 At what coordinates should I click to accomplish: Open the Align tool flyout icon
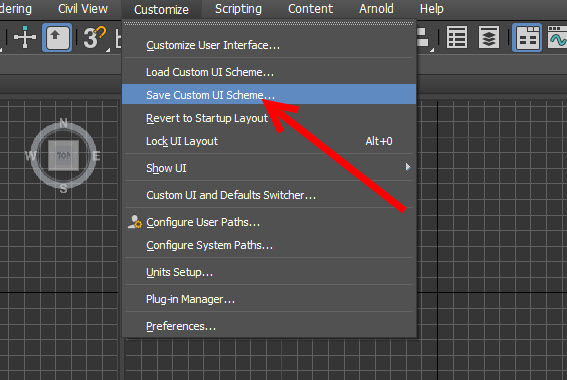[424, 37]
